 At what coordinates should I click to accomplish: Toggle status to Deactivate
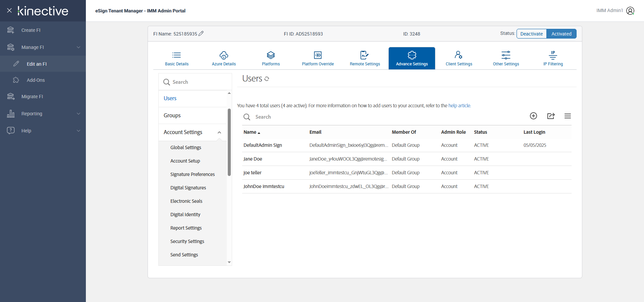point(531,34)
